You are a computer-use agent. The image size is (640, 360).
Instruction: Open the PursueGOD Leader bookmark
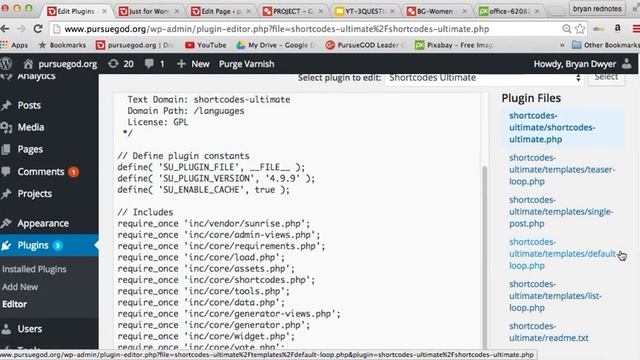(366, 45)
